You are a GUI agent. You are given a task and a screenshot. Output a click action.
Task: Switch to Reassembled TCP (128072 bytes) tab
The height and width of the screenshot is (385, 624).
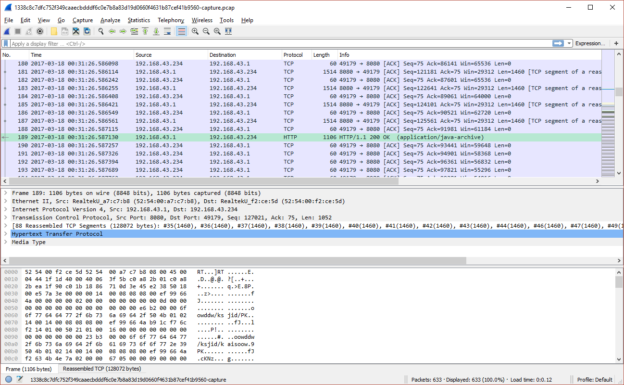pyautogui.click(x=102, y=369)
